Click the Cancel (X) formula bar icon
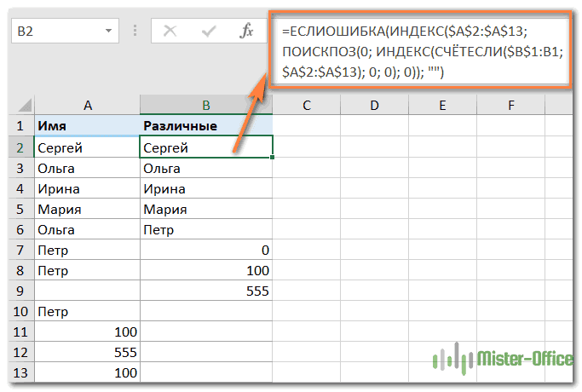582x392 pixels. coord(170,32)
